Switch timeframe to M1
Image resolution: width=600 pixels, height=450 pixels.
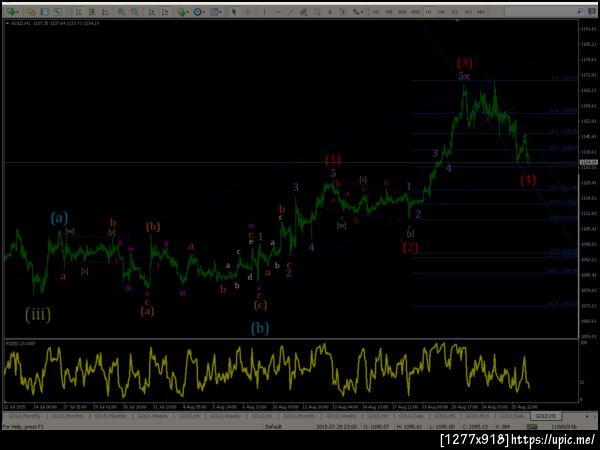(376, 12)
